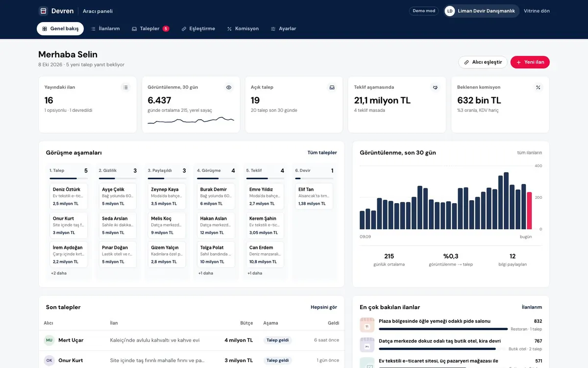Click the red 'bugün' bar in the chart
This screenshot has width=588, height=368.
[x=529, y=210]
